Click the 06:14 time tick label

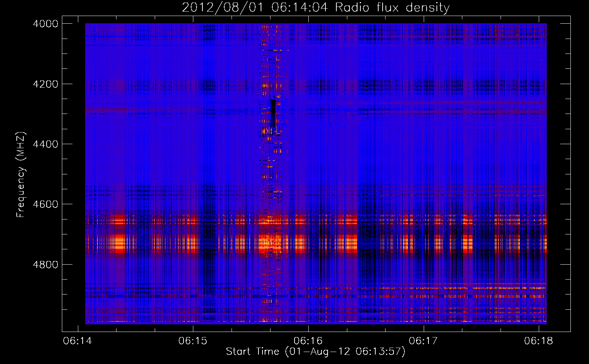click(78, 341)
